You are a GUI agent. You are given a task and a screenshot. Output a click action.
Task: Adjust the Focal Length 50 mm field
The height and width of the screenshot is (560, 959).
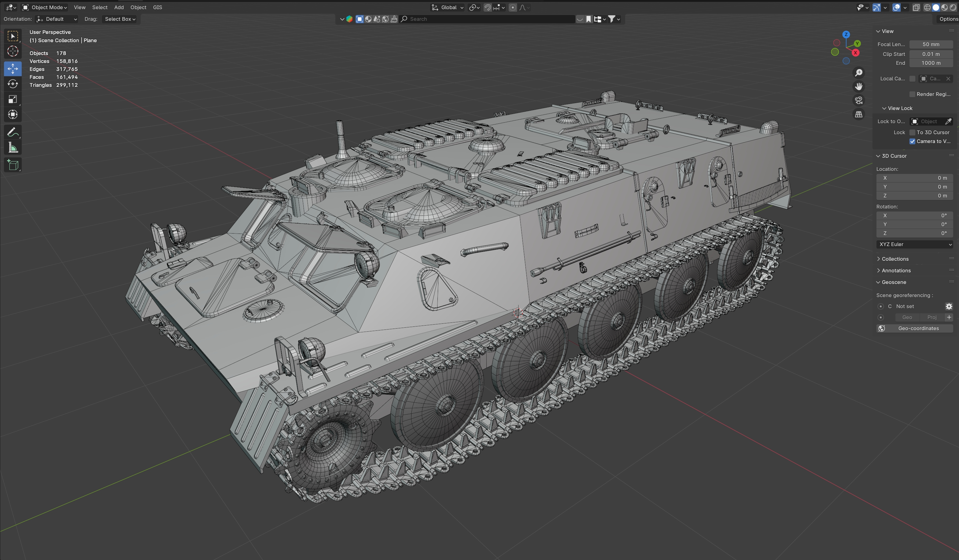click(x=931, y=45)
